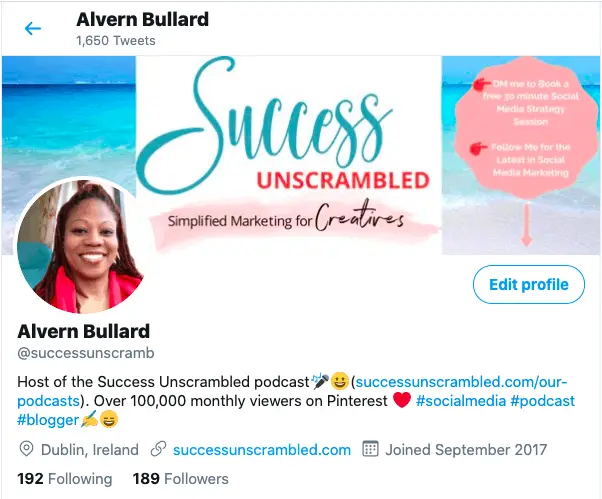Open the Success Unscrambled banner image
The width and height of the screenshot is (602, 499).
click(x=301, y=155)
